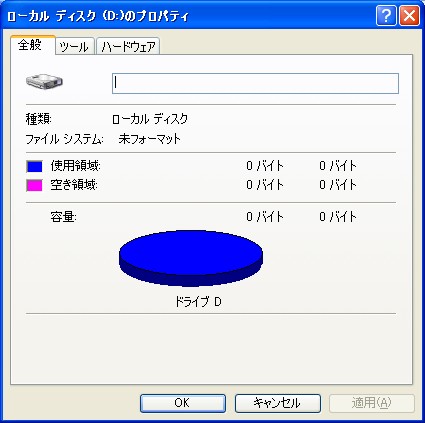Click the 未フォーマット file system value
The height and width of the screenshot is (423, 425).
coord(149,139)
